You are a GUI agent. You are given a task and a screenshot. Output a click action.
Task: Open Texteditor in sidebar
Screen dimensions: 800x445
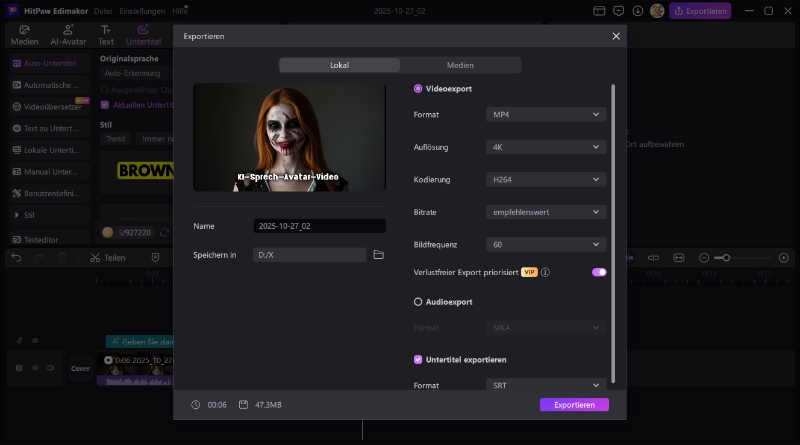(x=49, y=239)
